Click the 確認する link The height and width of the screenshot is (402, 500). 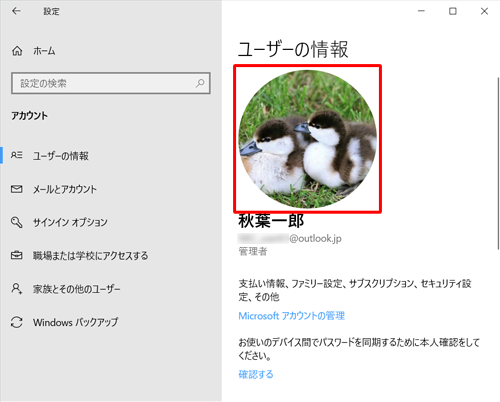point(256,374)
